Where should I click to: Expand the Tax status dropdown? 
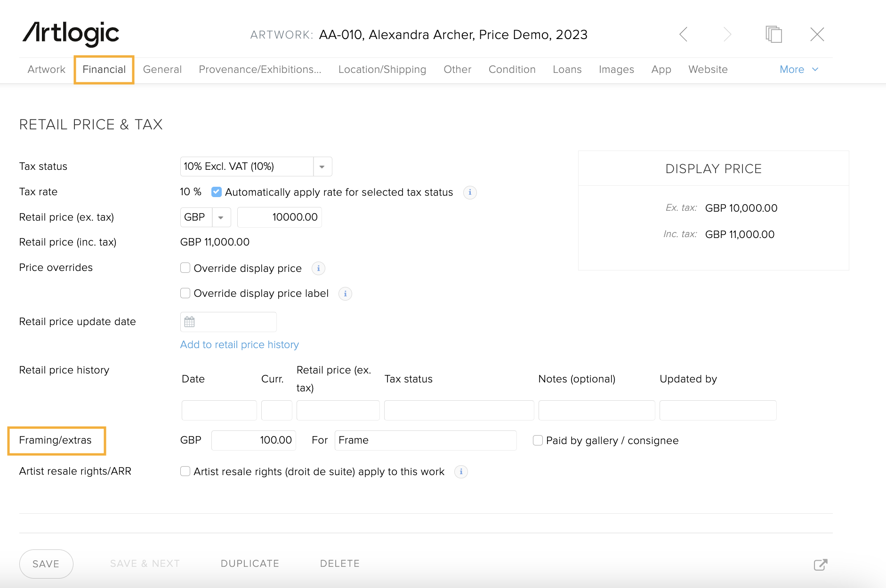click(322, 167)
